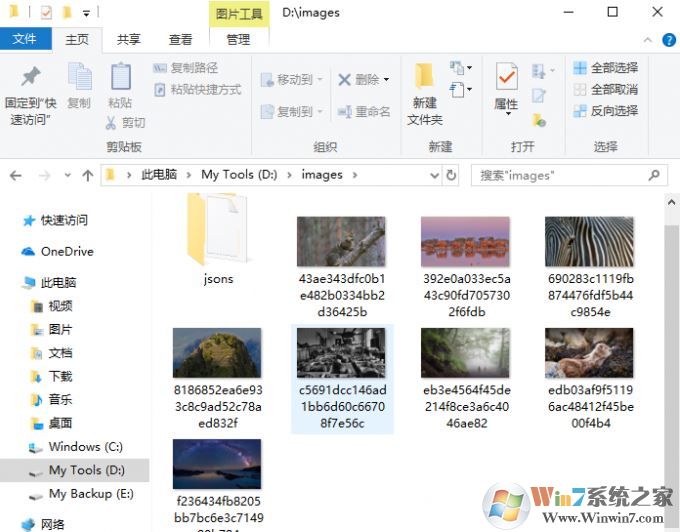Screen dimensions: 680x532
Task: Select My Tools (D:) drive in sidebar
Action: tap(75, 470)
